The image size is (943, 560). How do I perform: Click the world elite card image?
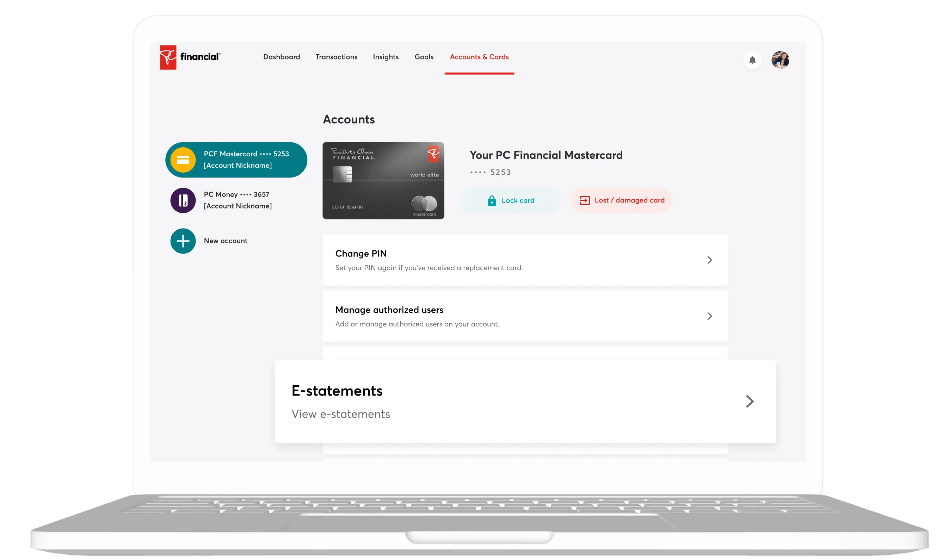(x=383, y=181)
